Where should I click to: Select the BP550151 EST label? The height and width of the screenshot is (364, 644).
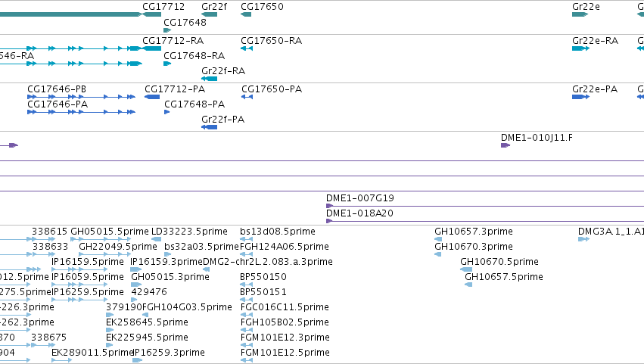[x=263, y=292]
